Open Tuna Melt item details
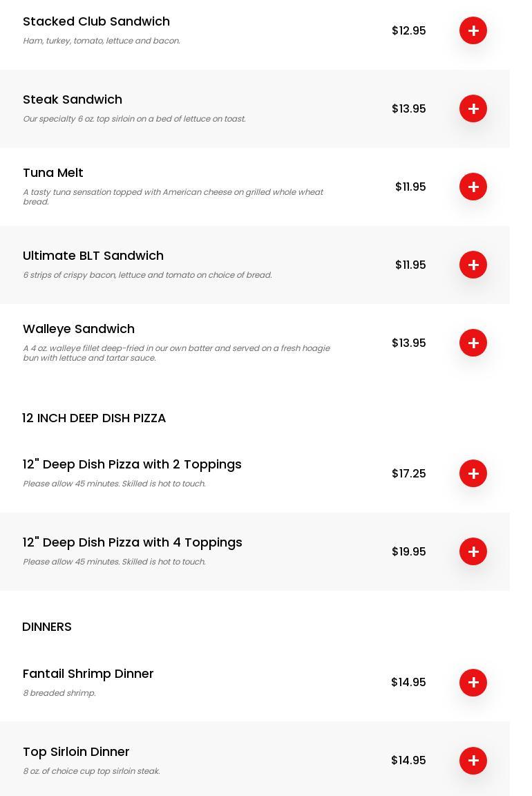 [53, 173]
